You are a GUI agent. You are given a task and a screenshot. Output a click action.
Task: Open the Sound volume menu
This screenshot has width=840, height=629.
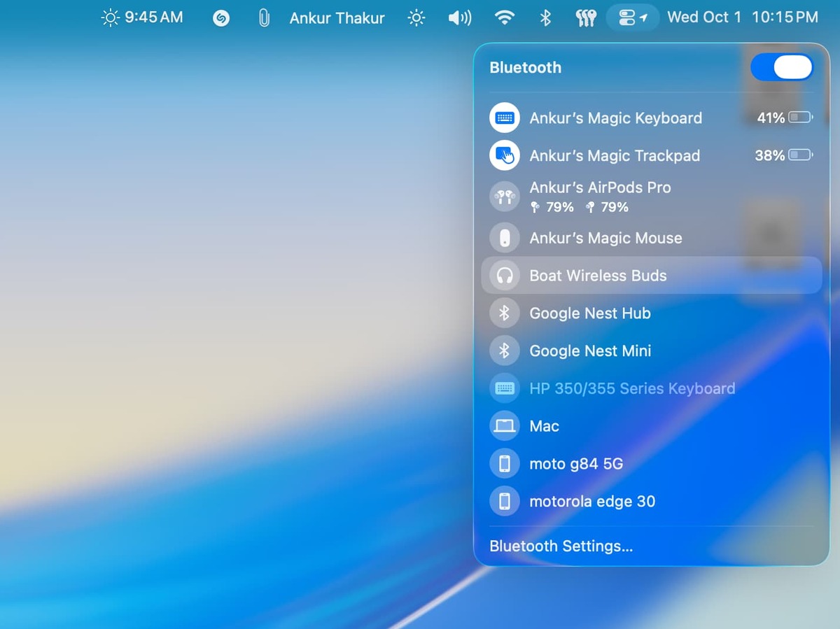pos(459,17)
